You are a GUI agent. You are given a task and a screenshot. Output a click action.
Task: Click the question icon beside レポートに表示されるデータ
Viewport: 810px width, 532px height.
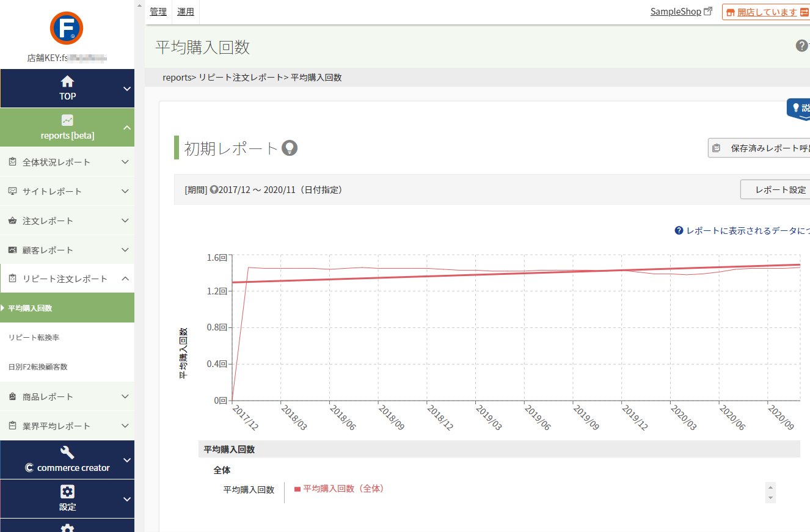click(x=679, y=230)
